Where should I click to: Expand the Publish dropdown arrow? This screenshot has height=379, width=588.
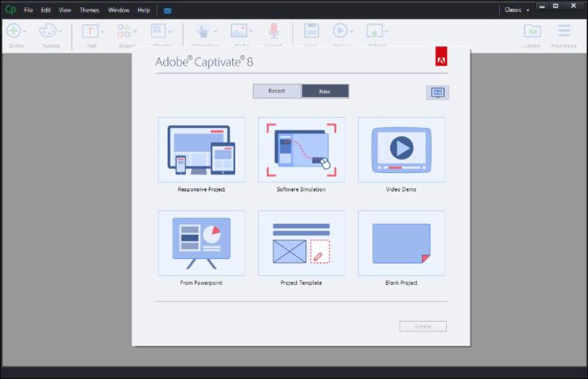(x=387, y=32)
